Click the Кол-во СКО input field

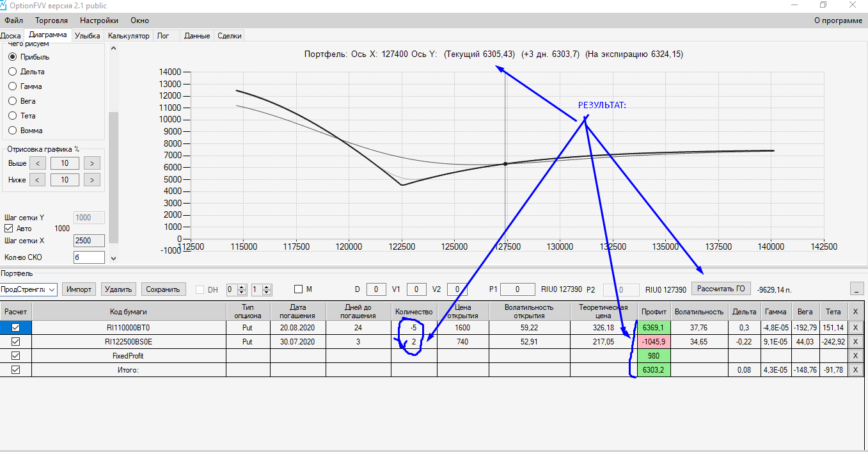[x=89, y=257]
